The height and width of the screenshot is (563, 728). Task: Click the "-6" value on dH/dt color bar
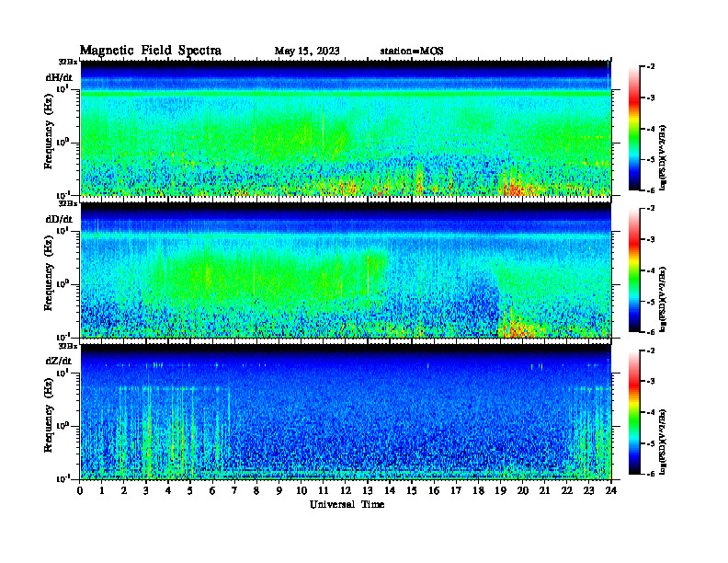651,190
